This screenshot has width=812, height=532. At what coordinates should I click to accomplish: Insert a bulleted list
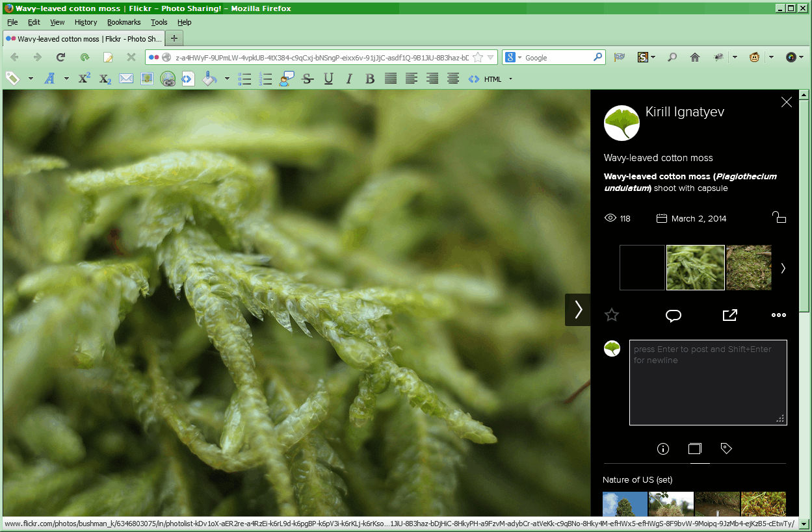245,79
